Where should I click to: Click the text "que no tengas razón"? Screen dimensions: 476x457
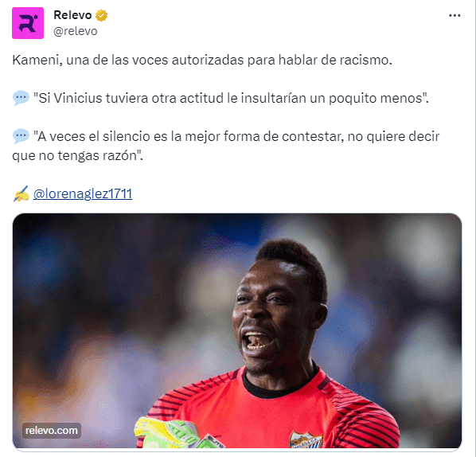[x=77, y=156]
